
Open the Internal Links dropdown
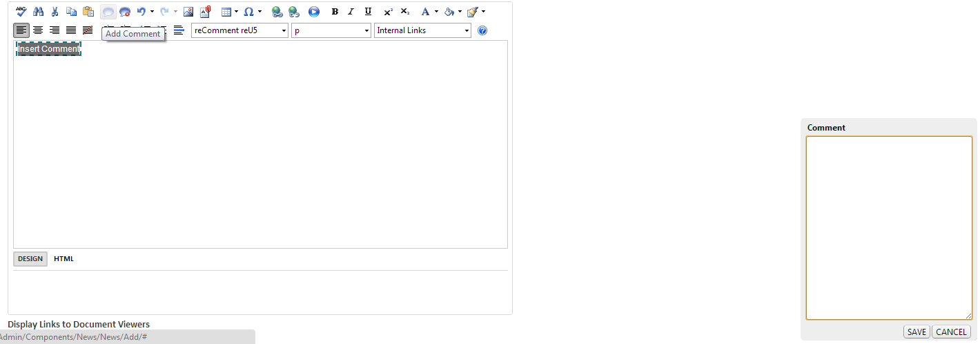[422, 30]
